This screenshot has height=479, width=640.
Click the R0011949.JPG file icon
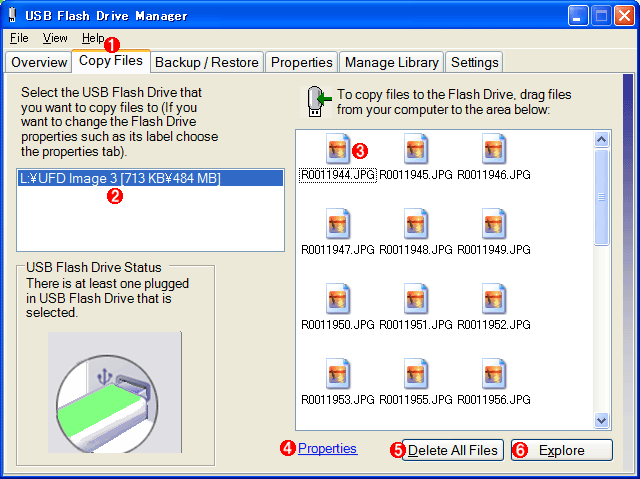tap(493, 224)
